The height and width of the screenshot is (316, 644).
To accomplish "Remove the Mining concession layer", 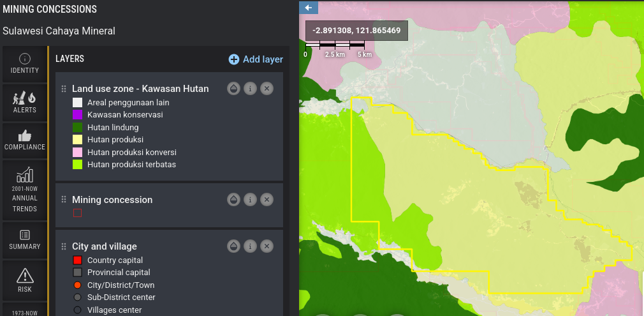I will (x=267, y=200).
